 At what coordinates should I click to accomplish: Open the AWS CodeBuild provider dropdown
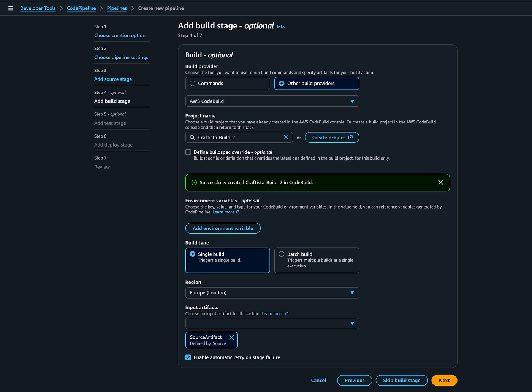coord(272,101)
